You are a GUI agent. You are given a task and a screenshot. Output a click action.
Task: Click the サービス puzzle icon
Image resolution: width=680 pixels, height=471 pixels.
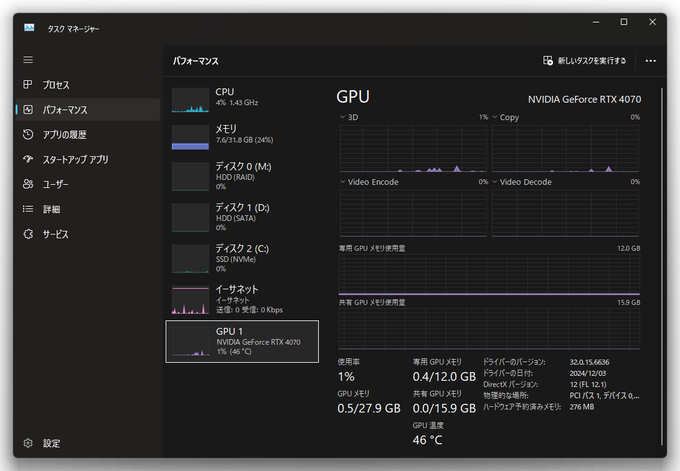(x=28, y=234)
